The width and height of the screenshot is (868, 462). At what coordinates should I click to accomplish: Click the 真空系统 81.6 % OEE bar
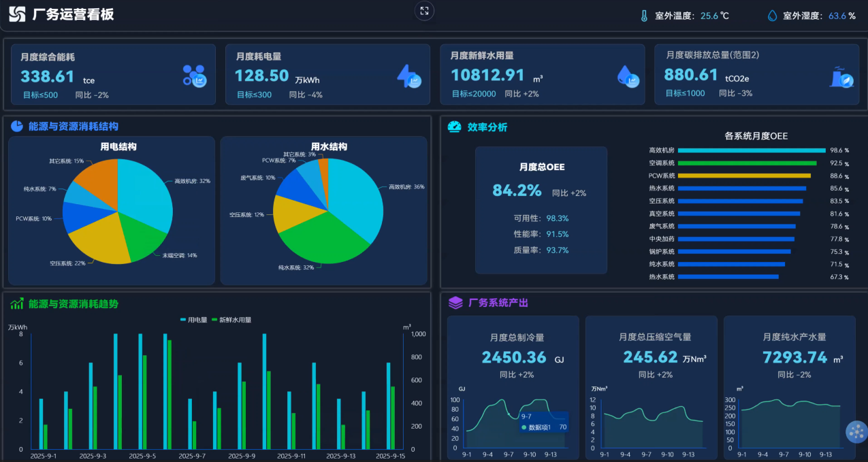tap(739, 214)
